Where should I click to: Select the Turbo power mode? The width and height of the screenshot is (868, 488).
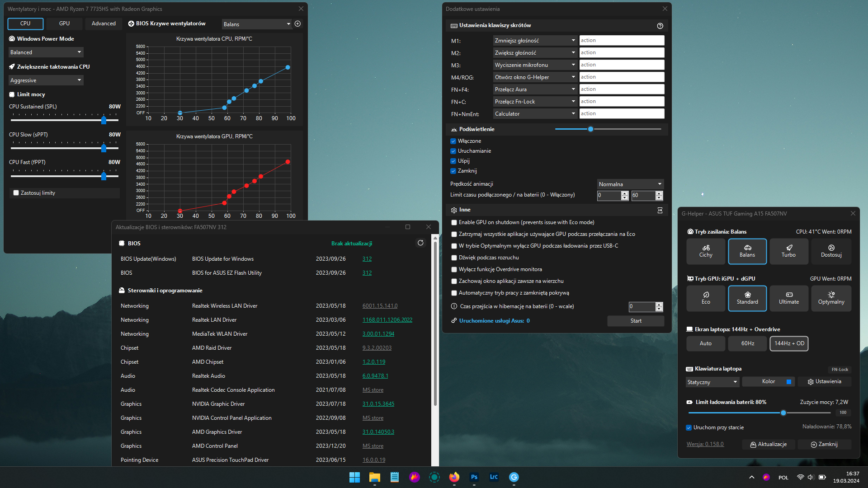[x=788, y=251]
